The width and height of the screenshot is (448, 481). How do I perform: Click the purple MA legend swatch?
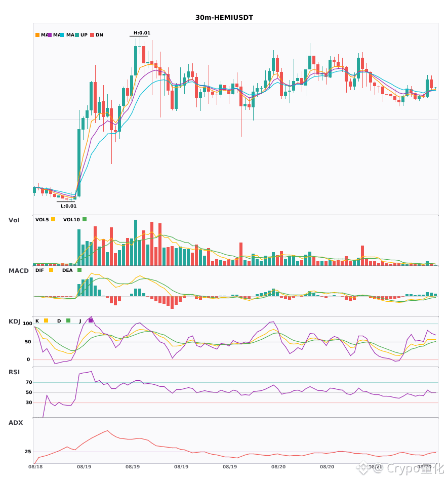(50, 35)
